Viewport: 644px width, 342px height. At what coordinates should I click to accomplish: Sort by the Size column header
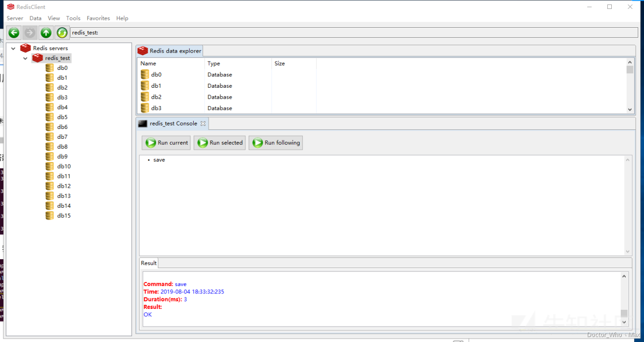(294, 63)
